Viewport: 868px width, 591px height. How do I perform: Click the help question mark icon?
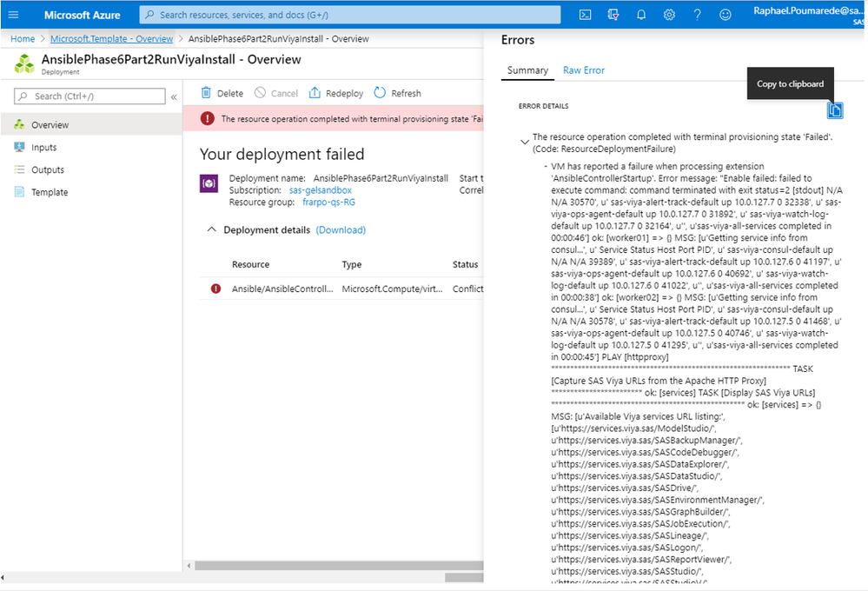pos(697,15)
